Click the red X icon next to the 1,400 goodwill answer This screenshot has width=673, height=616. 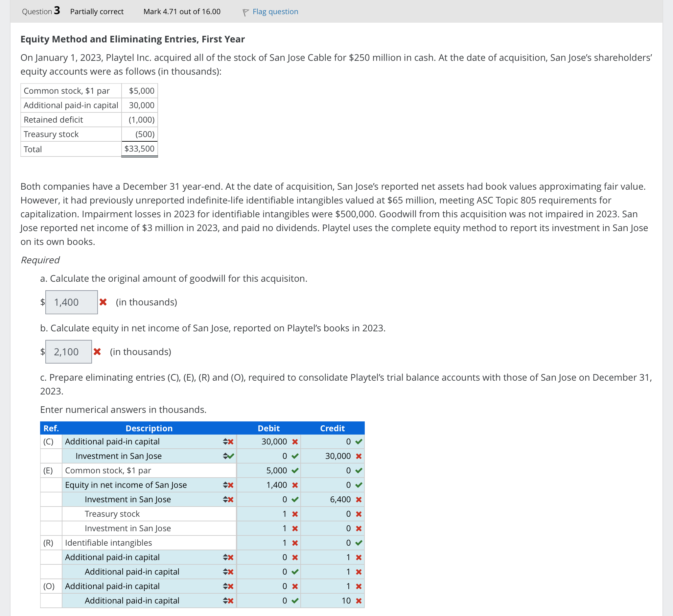coord(103,302)
